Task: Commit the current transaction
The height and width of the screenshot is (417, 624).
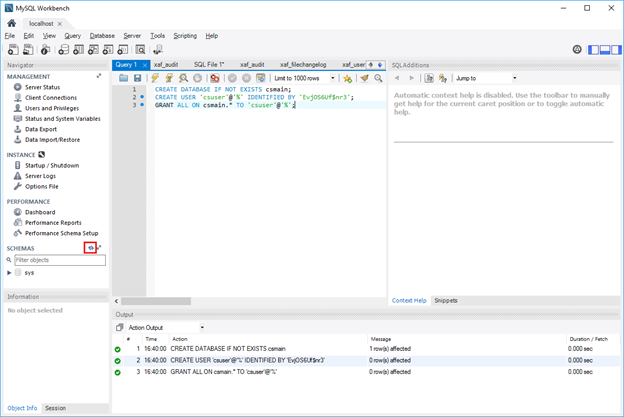Action: point(232,78)
